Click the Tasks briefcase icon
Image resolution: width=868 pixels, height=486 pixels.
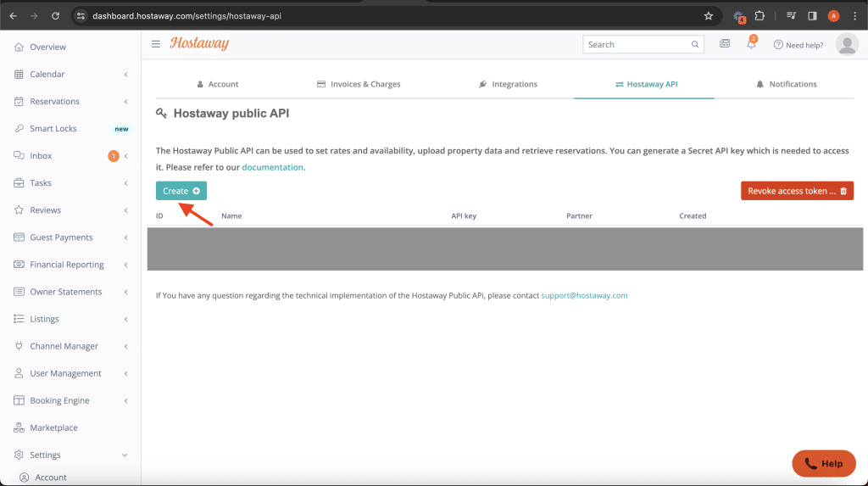point(19,183)
